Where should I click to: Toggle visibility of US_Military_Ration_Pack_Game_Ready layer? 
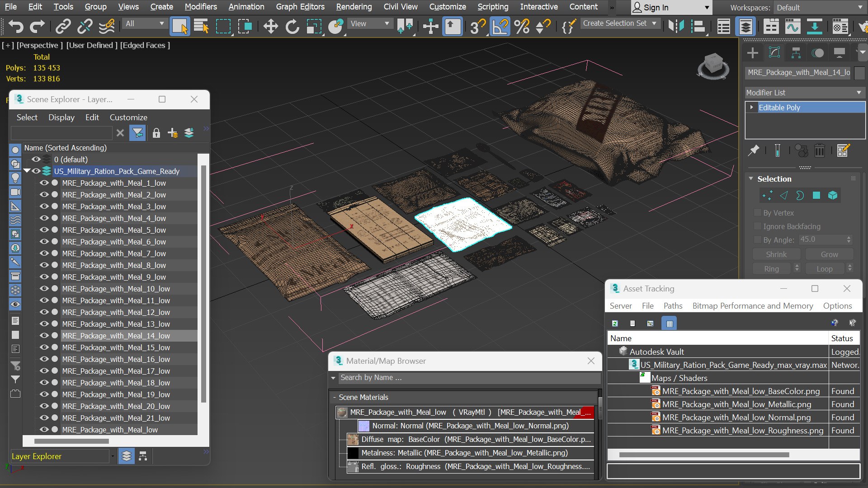point(36,171)
